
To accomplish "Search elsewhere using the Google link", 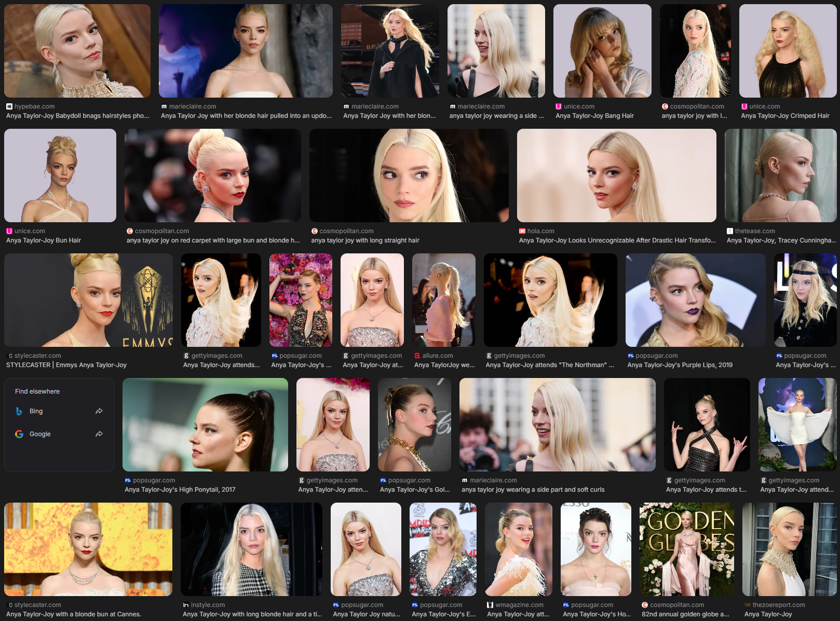I will pyautogui.click(x=59, y=434).
